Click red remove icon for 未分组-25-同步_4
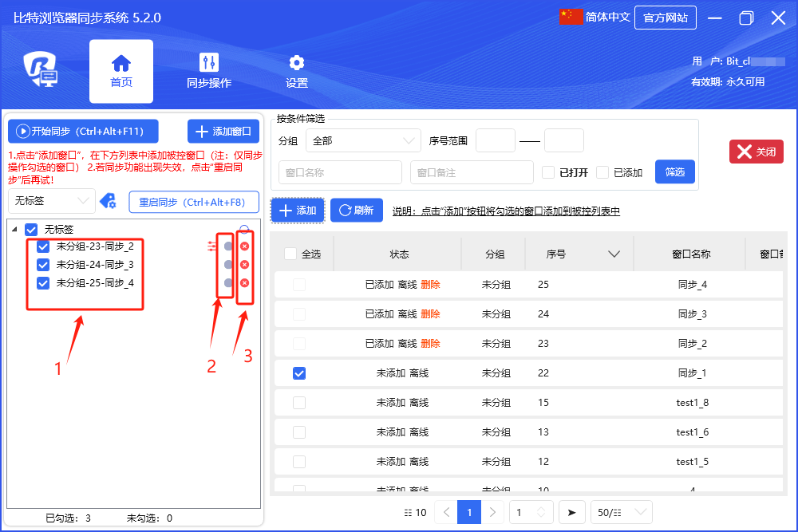This screenshot has height=532, width=798. 245,283
